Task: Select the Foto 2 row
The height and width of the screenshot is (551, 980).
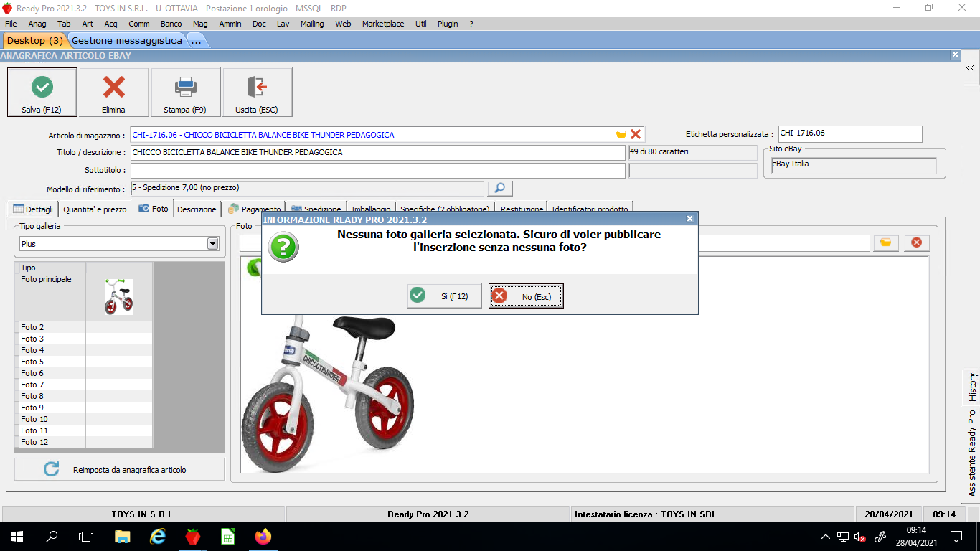Action: point(83,327)
